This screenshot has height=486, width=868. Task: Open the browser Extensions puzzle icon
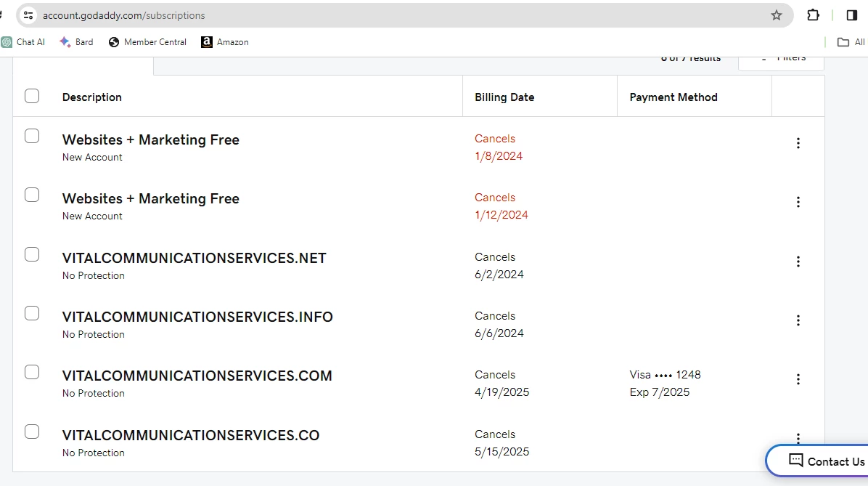click(x=814, y=15)
